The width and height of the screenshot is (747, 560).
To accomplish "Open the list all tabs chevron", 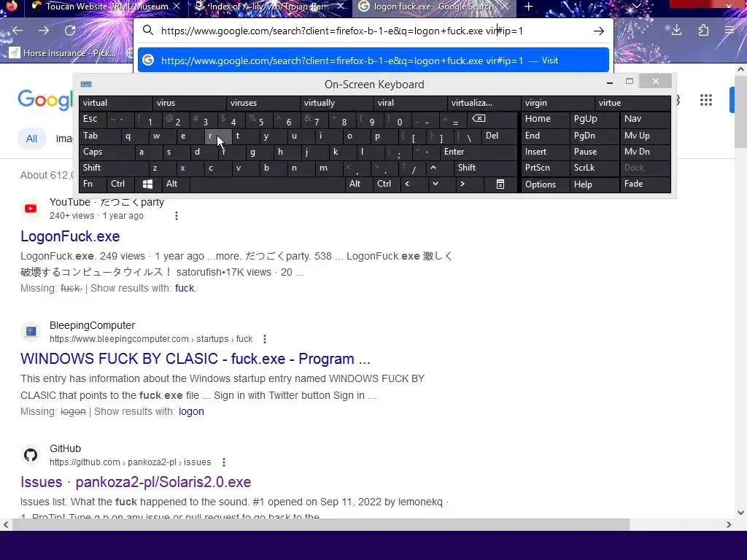I will point(636,6).
